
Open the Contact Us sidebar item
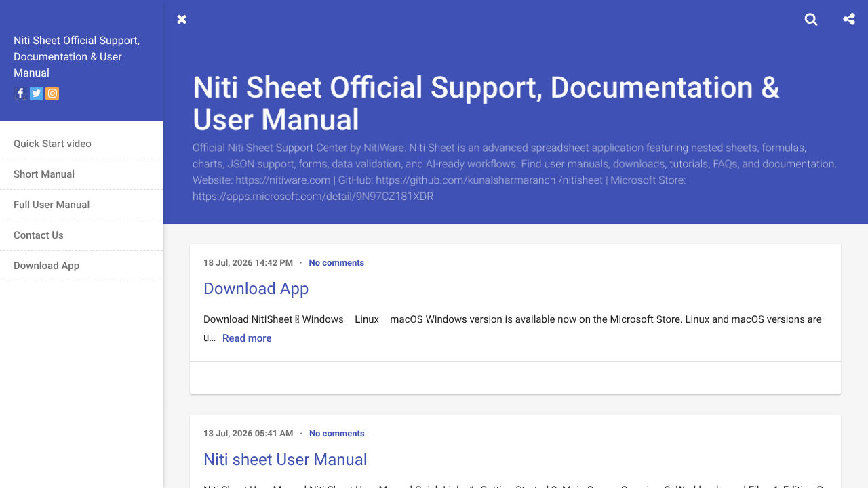[81, 235]
